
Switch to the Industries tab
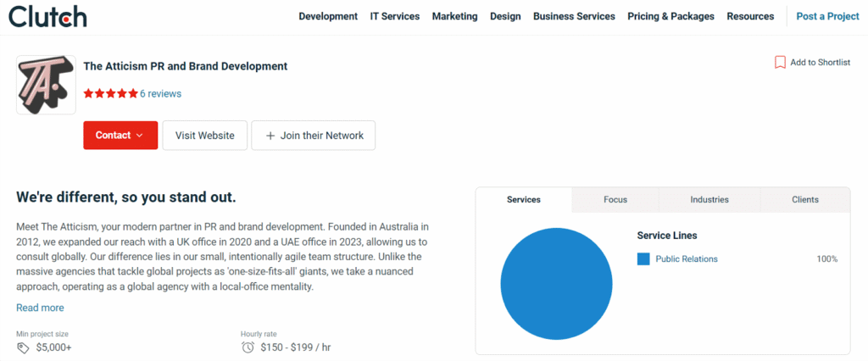709,200
